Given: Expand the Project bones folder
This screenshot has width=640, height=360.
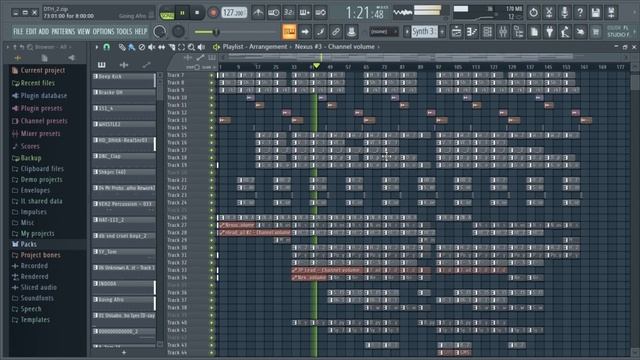Looking at the screenshot, I should 40,255.
